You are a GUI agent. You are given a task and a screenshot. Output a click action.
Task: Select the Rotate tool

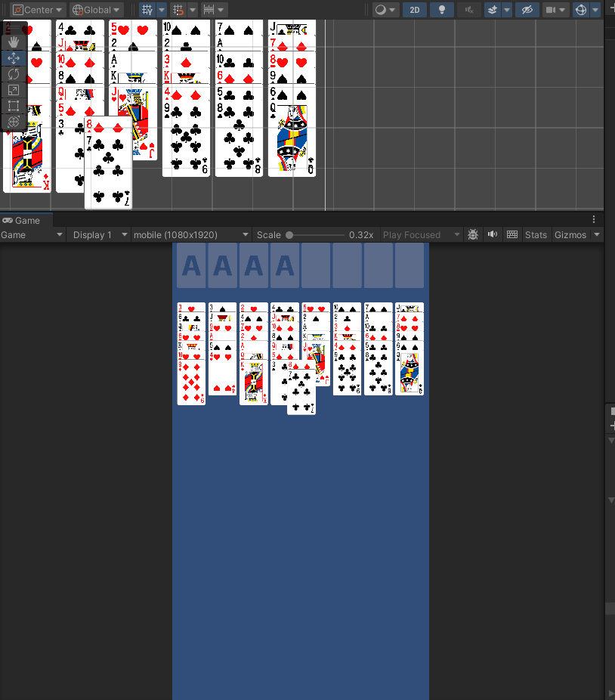(14, 74)
